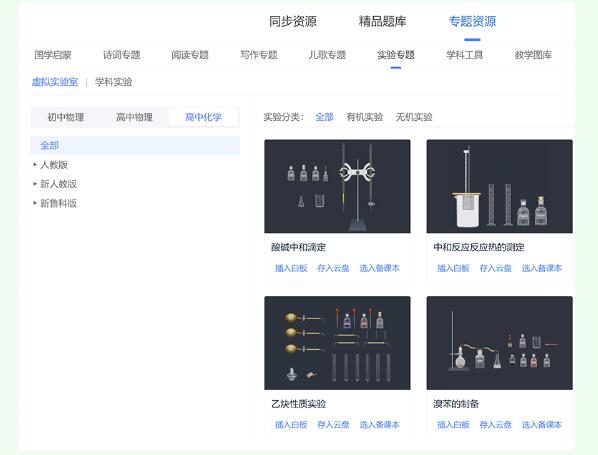Filter experiments by 无机实验
Screen dimensions: 598x455
point(414,117)
